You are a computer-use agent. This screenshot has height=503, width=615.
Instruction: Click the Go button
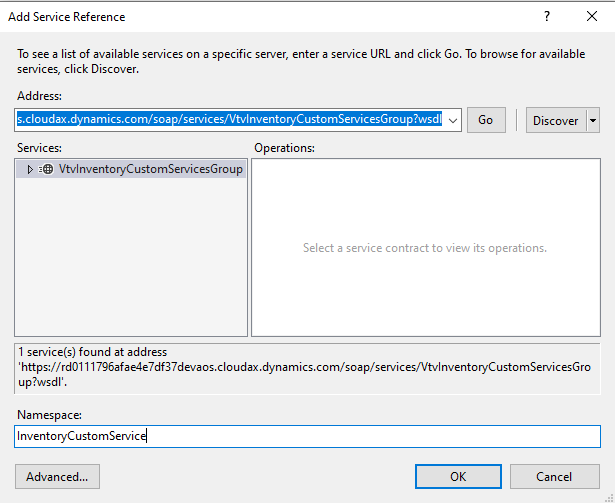click(x=486, y=120)
